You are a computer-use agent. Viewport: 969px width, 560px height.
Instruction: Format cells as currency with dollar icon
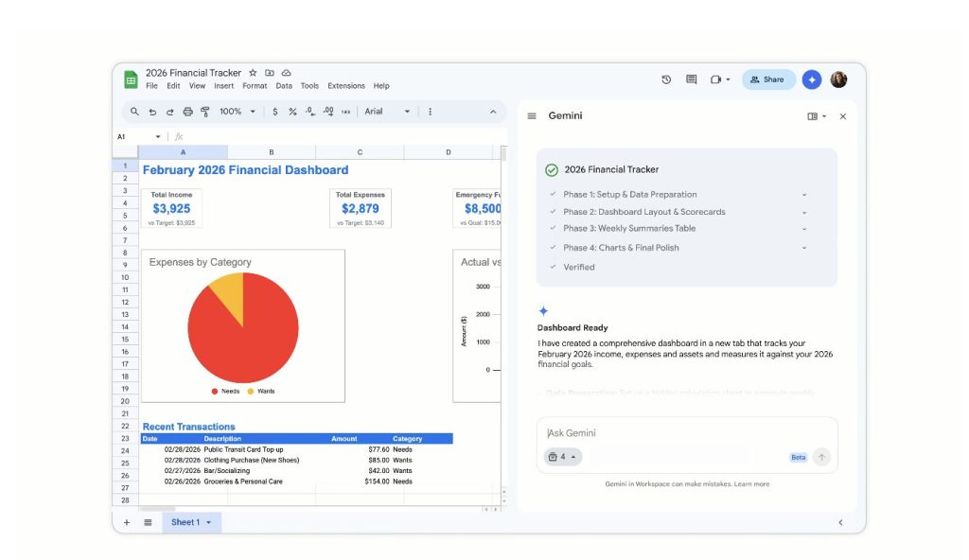point(275,112)
